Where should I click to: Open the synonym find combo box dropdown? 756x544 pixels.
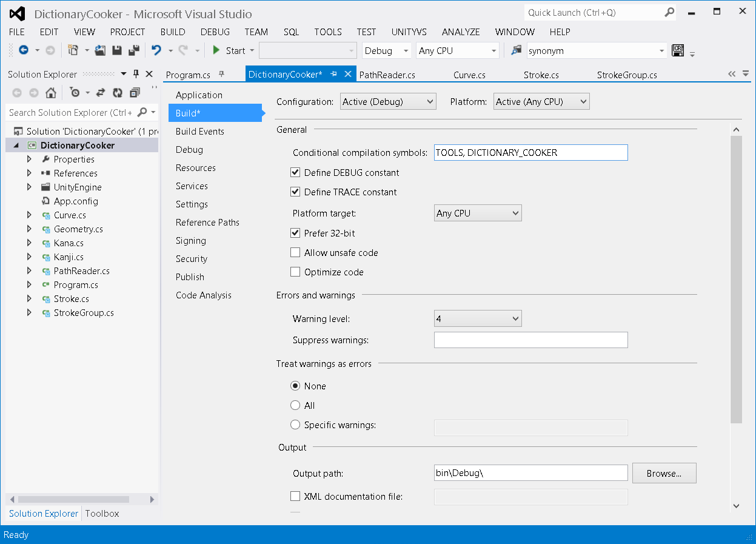pos(661,51)
